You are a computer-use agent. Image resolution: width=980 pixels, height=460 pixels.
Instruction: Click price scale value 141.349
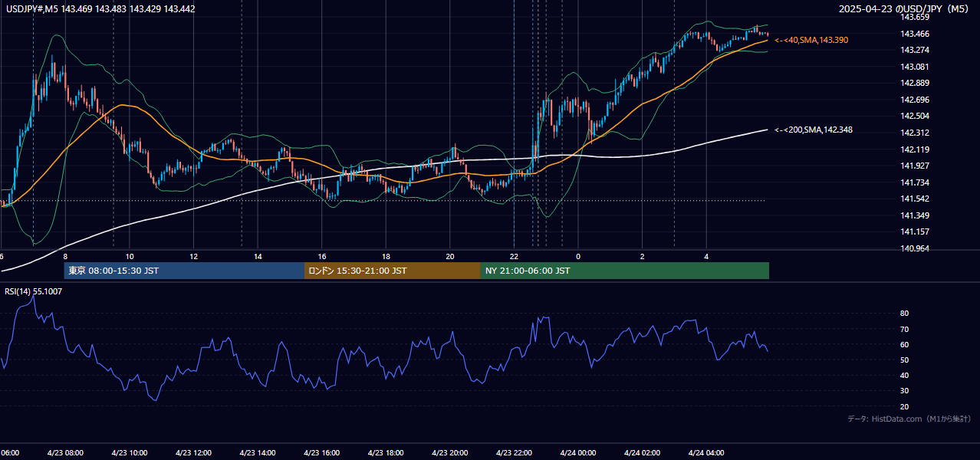pos(915,215)
